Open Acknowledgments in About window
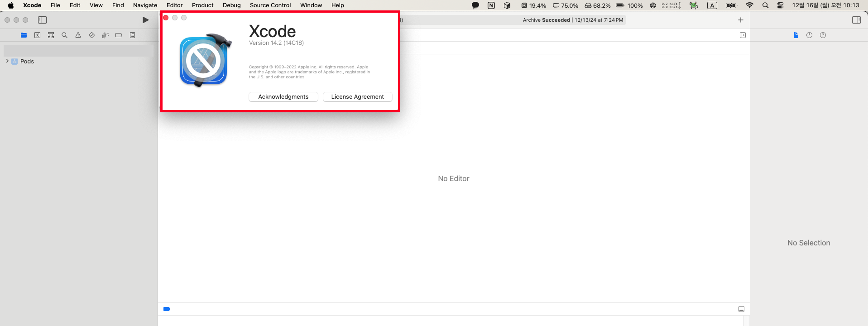 pyautogui.click(x=283, y=97)
